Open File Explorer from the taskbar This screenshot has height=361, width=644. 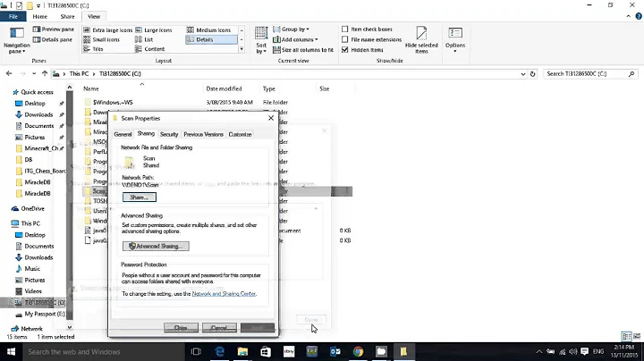(242, 351)
